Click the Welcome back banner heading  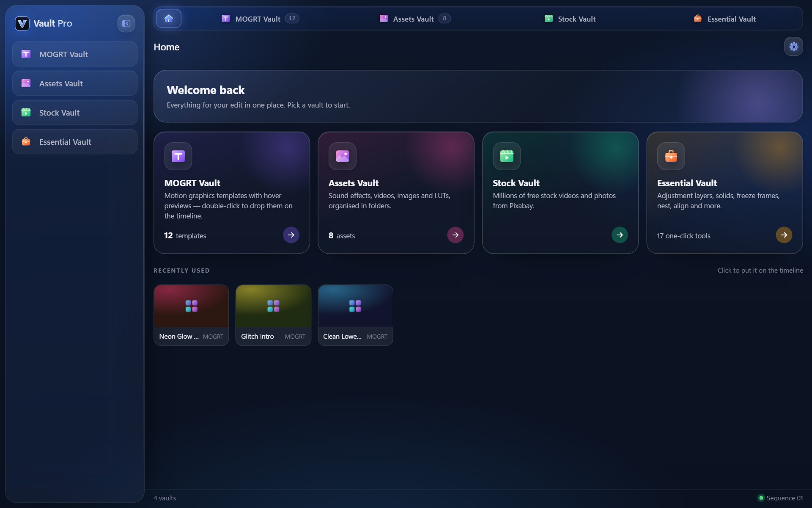tap(206, 90)
